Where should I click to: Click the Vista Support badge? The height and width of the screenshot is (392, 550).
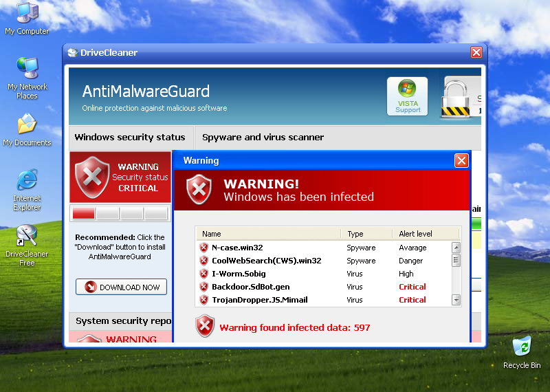pos(407,96)
